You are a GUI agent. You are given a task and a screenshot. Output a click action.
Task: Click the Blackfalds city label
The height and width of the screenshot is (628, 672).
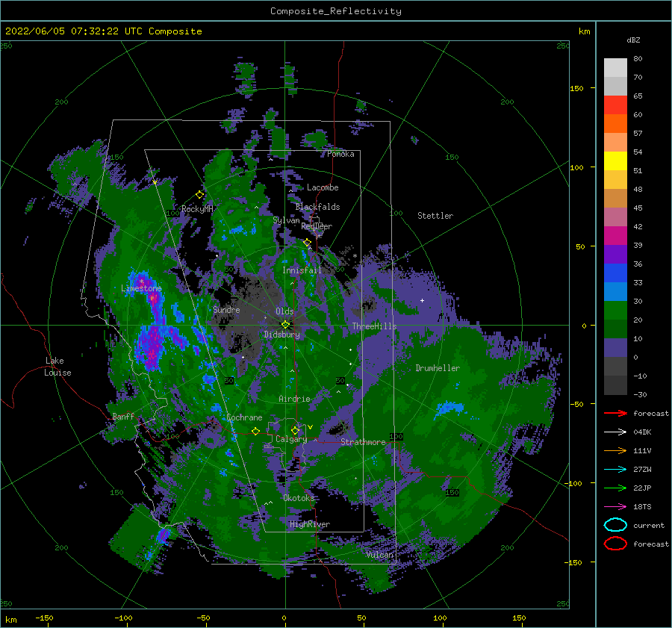click(x=317, y=207)
